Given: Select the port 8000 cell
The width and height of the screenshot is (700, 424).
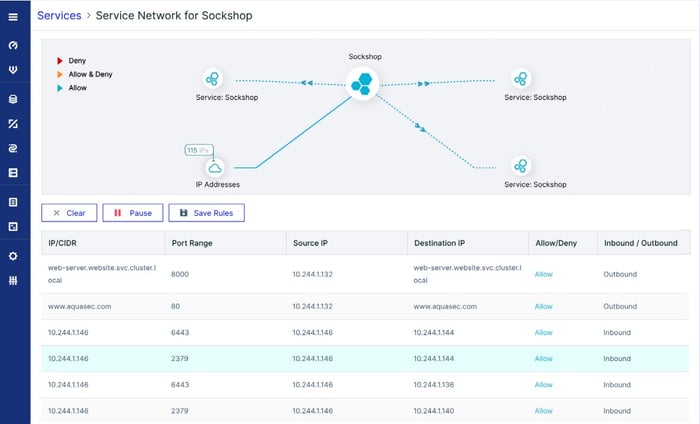Looking at the screenshot, I should (180, 274).
